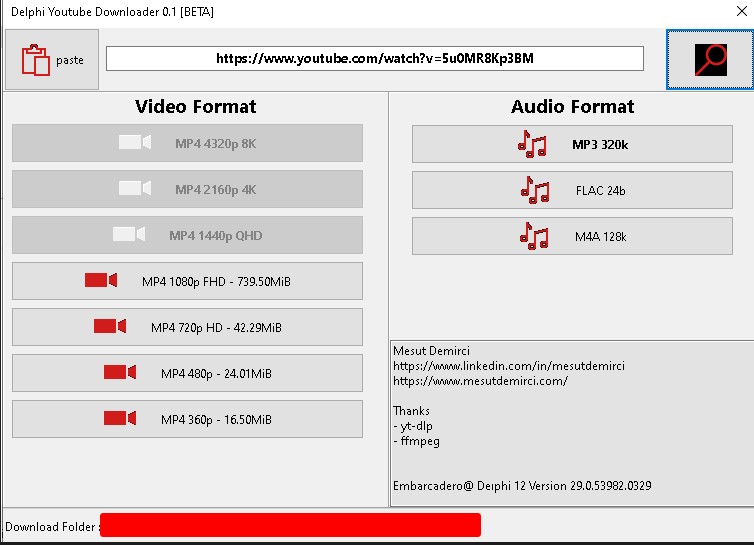Close the Delphi Youtube Downloader window
The width and height of the screenshot is (754, 545).
click(x=741, y=12)
